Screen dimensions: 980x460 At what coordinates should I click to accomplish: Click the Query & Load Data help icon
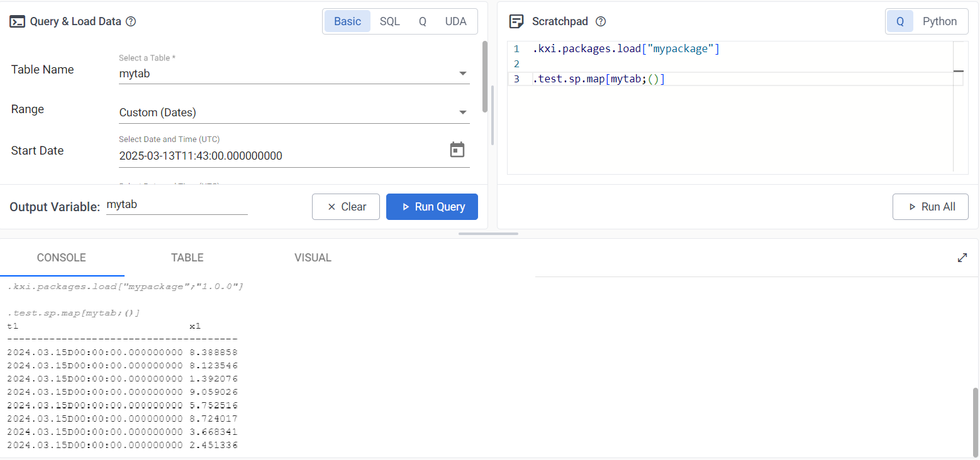(131, 21)
